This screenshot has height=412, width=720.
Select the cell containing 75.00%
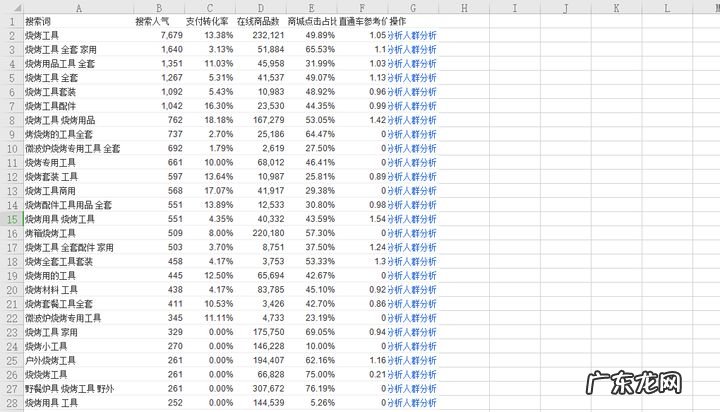click(x=311, y=374)
